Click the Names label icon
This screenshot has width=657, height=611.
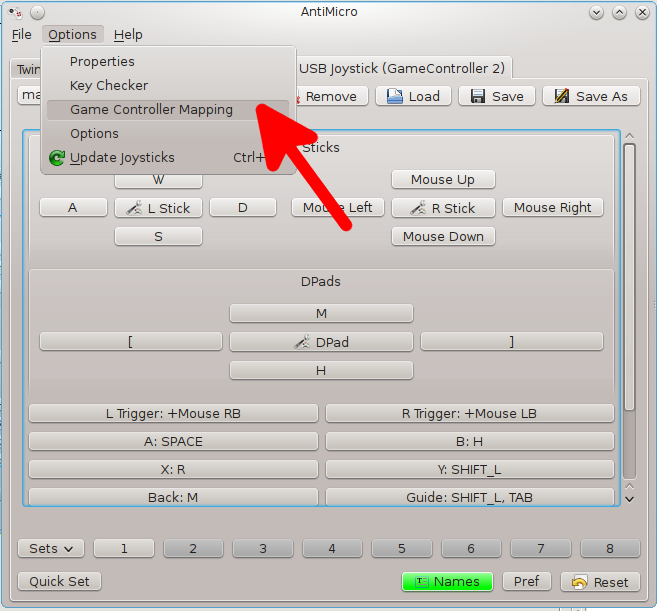coord(422,582)
